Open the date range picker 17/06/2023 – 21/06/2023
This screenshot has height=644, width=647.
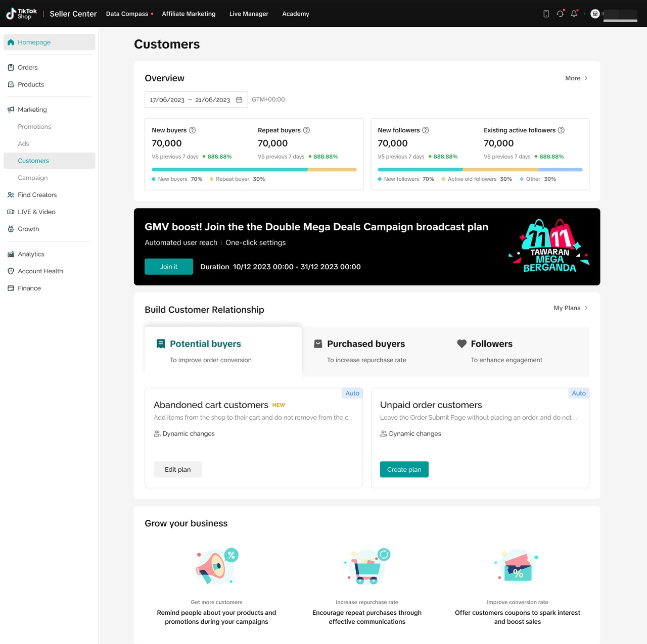[196, 100]
